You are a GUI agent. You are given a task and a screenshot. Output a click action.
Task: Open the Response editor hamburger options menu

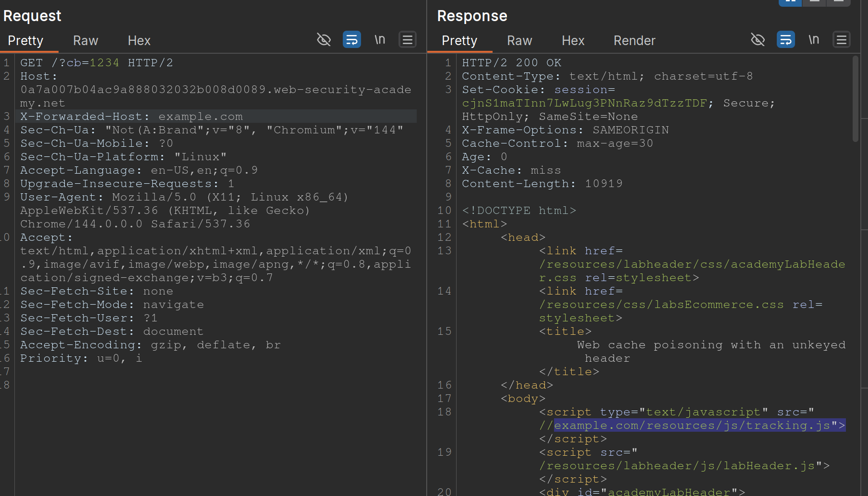pos(842,40)
